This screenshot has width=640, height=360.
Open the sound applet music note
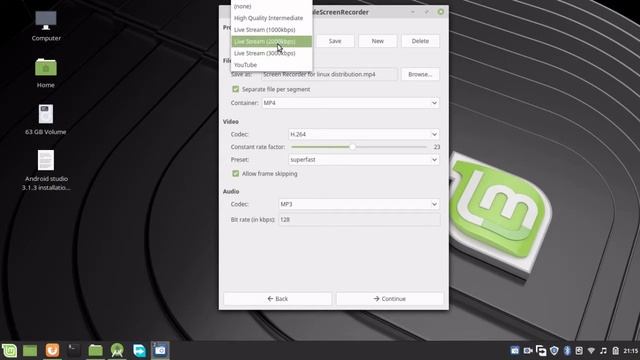click(x=603, y=351)
